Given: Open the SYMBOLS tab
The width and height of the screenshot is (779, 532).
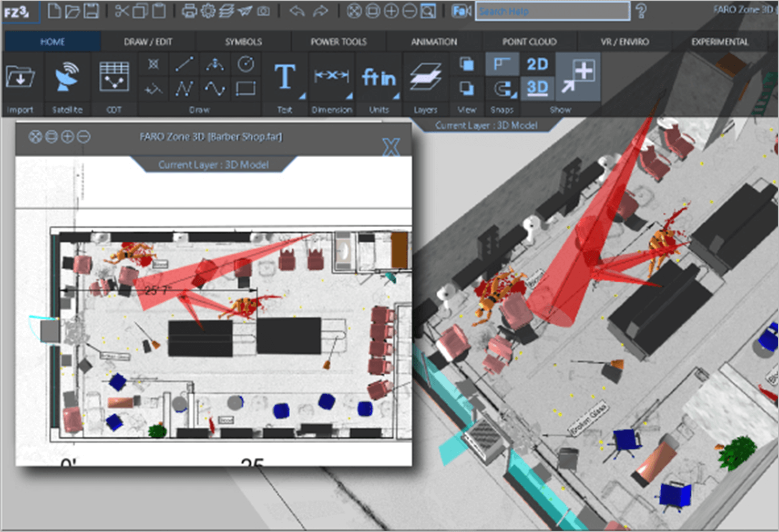Looking at the screenshot, I should click(x=243, y=42).
